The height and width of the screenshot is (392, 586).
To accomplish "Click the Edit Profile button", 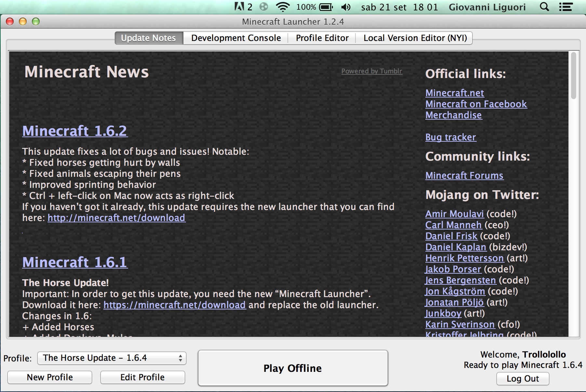I will (142, 377).
